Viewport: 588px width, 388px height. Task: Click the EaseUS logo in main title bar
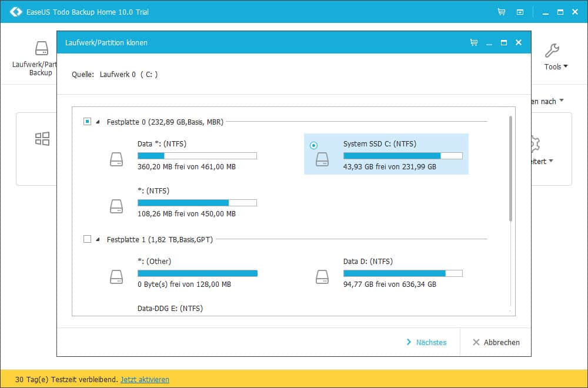pyautogui.click(x=16, y=12)
